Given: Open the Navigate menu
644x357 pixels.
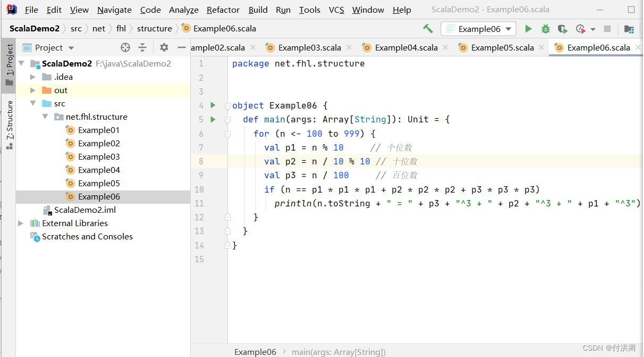Looking at the screenshot, I should click(x=114, y=10).
